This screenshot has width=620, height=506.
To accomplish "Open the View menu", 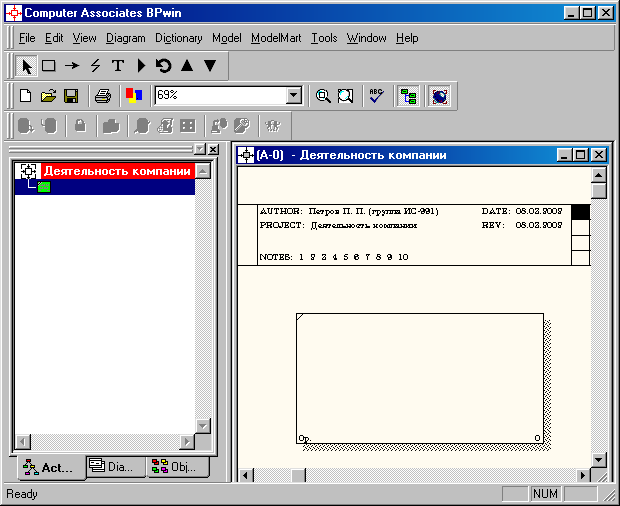I will point(84,38).
